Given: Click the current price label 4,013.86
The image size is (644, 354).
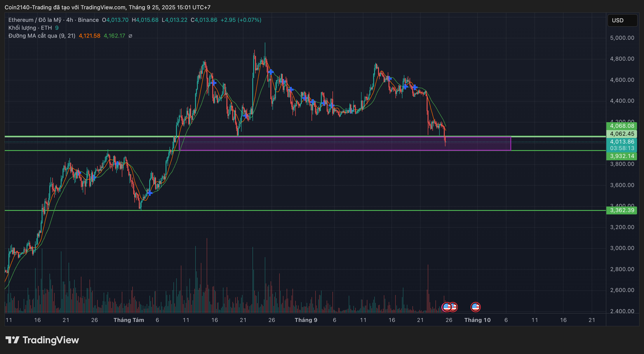Looking at the screenshot, I should click(622, 142).
